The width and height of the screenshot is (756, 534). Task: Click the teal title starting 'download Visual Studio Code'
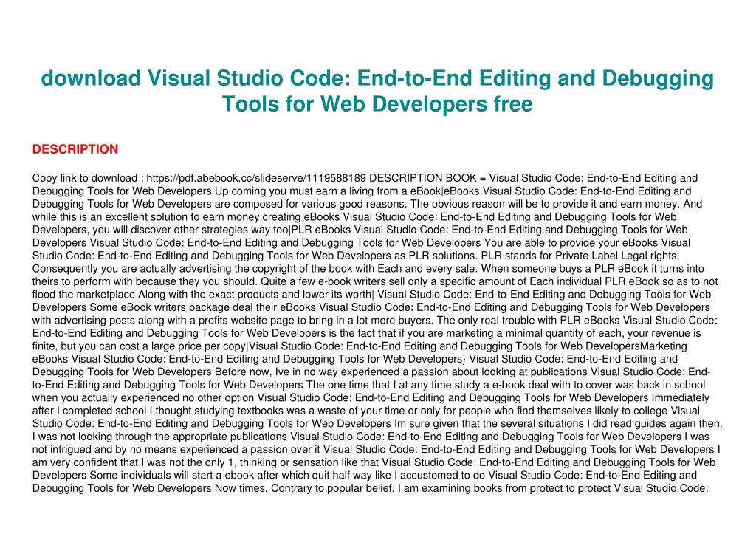point(377,91)
